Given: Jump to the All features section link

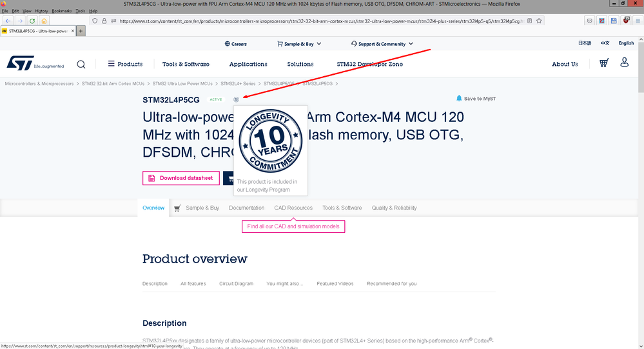Looking at the screenshot, I should tap(193, 284).
